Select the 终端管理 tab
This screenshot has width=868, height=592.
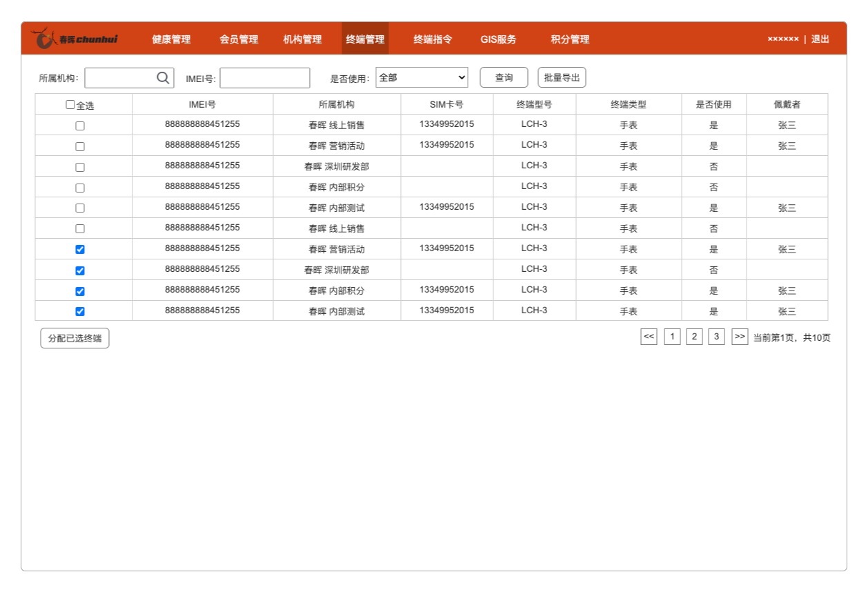click(365, 39)
